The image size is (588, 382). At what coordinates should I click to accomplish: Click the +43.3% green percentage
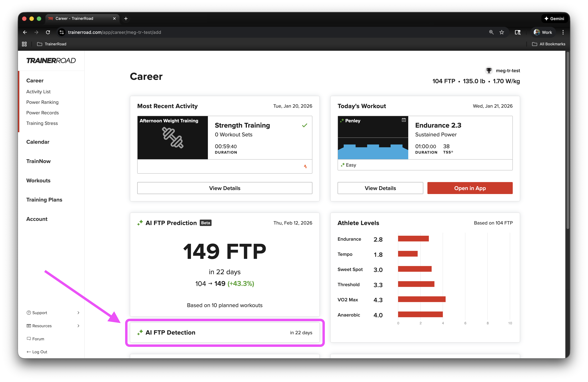[x=241, y=283]
